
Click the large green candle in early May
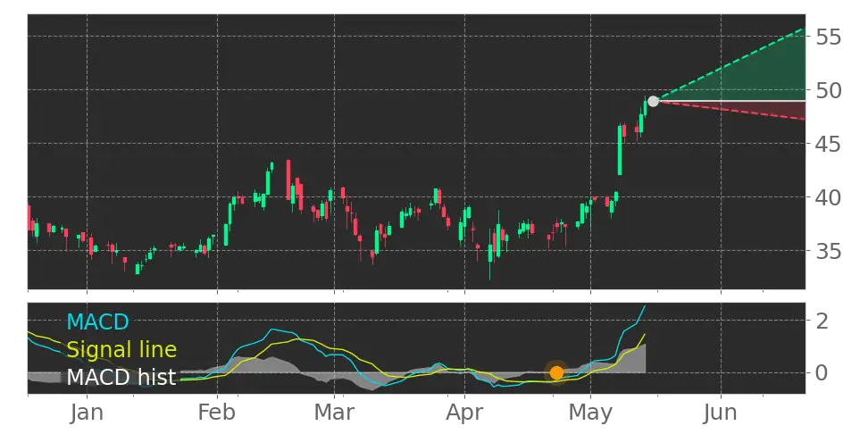[x=620, y=150]
